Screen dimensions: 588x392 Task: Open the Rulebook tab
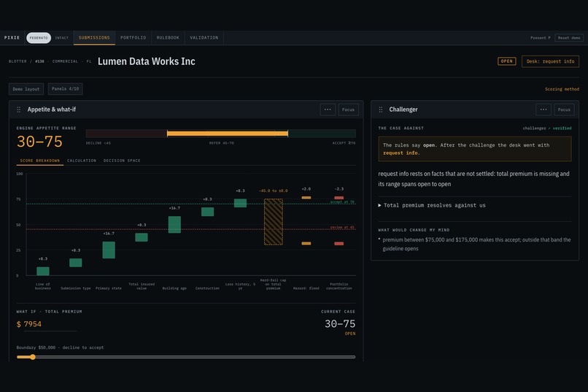coord(168,38)
